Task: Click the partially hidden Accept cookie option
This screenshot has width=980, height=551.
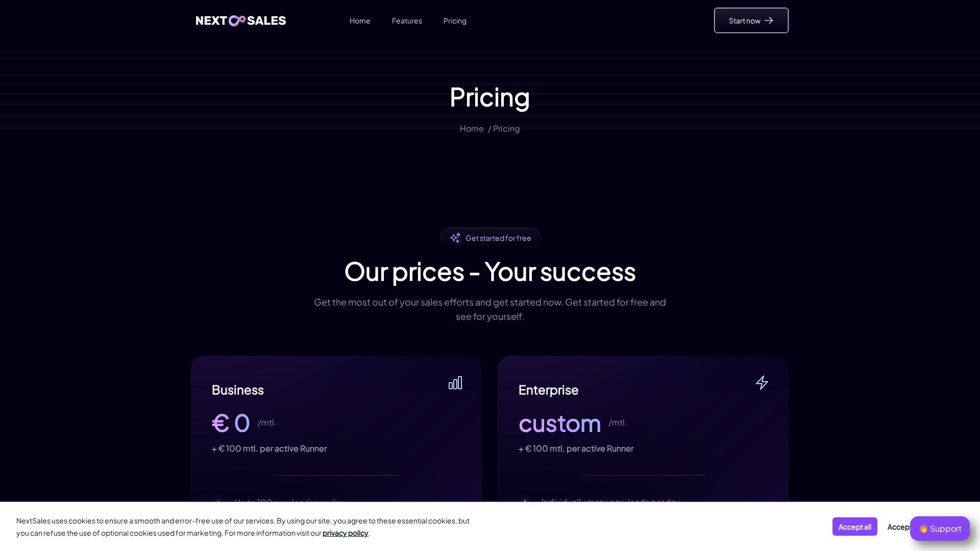Action: click(899, 527)
